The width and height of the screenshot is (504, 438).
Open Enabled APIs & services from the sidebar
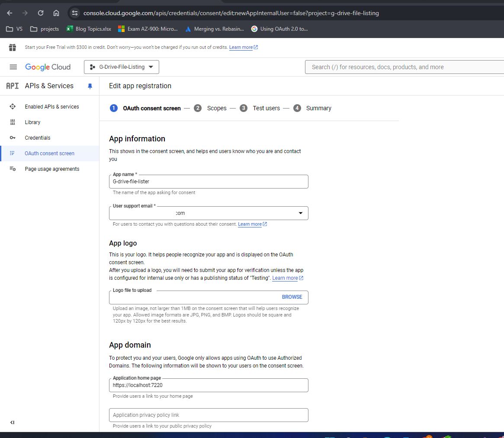coord(51,106)
